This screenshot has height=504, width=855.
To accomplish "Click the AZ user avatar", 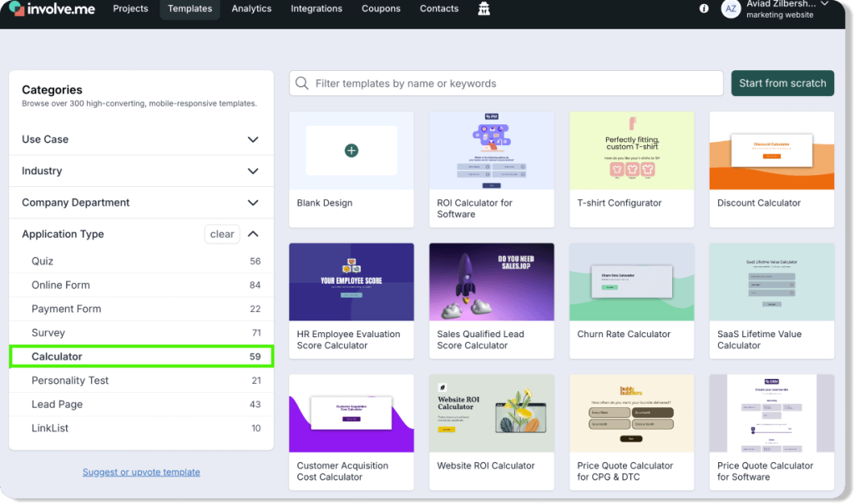I will coord(731,8).
